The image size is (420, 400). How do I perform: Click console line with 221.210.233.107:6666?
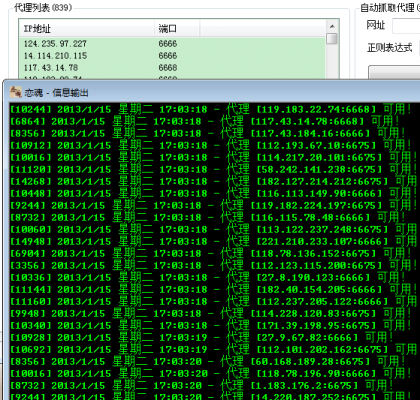[214, 241]
